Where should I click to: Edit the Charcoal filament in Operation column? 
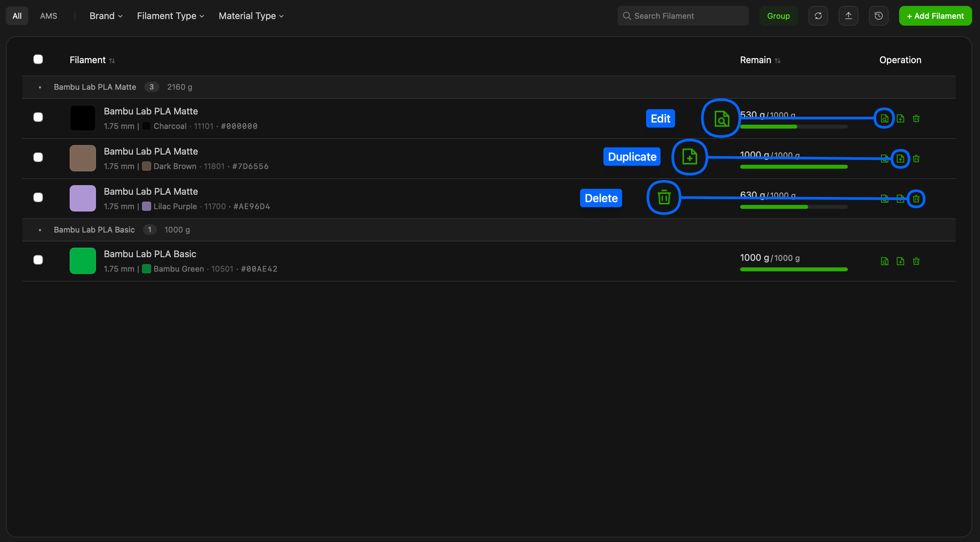click(x=884, y=118)
